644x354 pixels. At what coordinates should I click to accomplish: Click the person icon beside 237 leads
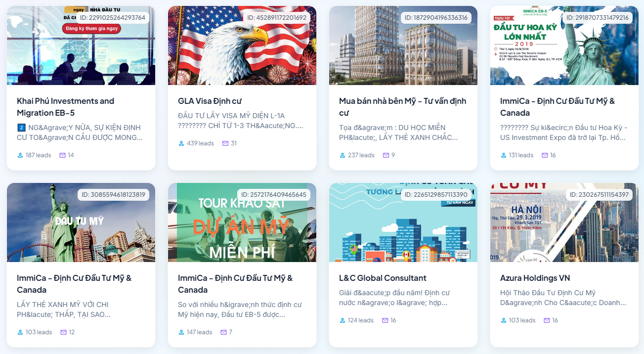pos(343,155)
